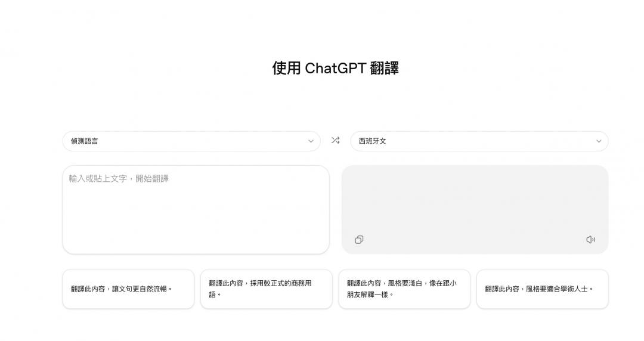Open the 西班牙文 target language dropdown
The width and height of the screenshot is (644, 341).
tap(479, 141)
